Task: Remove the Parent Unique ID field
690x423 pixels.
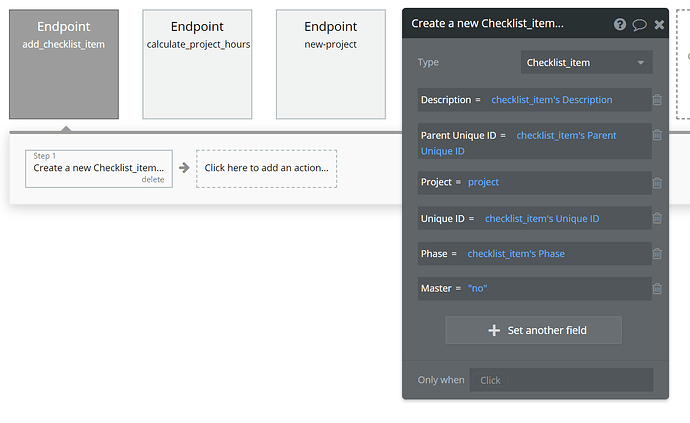Action: (x=657, y=135)
